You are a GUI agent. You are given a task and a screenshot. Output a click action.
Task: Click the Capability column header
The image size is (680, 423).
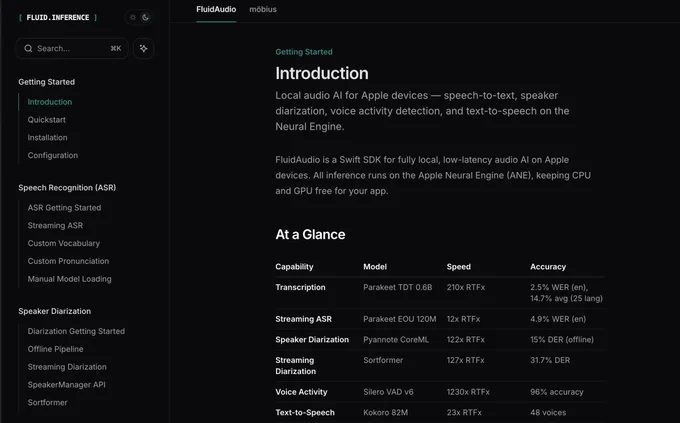pos(294,267)
